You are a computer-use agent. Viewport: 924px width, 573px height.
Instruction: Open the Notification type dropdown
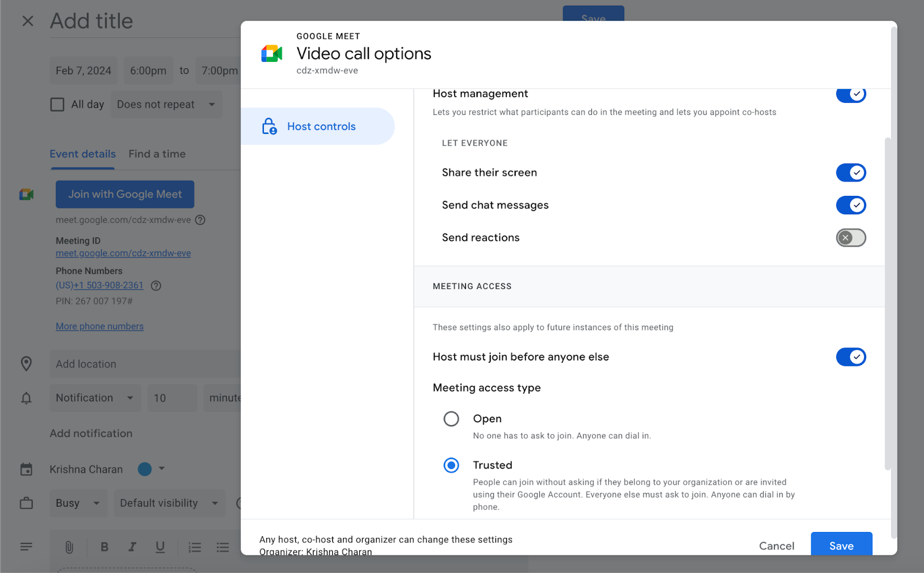point(95,398)
